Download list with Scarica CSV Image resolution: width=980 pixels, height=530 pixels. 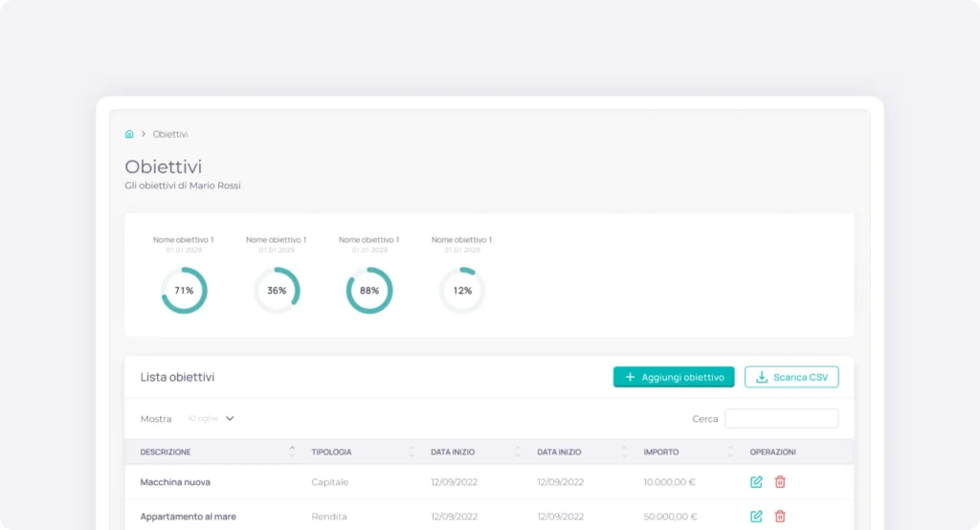[x=791, y=377]
